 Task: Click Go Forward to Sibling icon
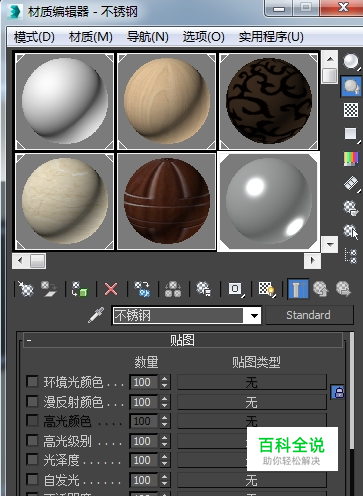tap(344, 289)
